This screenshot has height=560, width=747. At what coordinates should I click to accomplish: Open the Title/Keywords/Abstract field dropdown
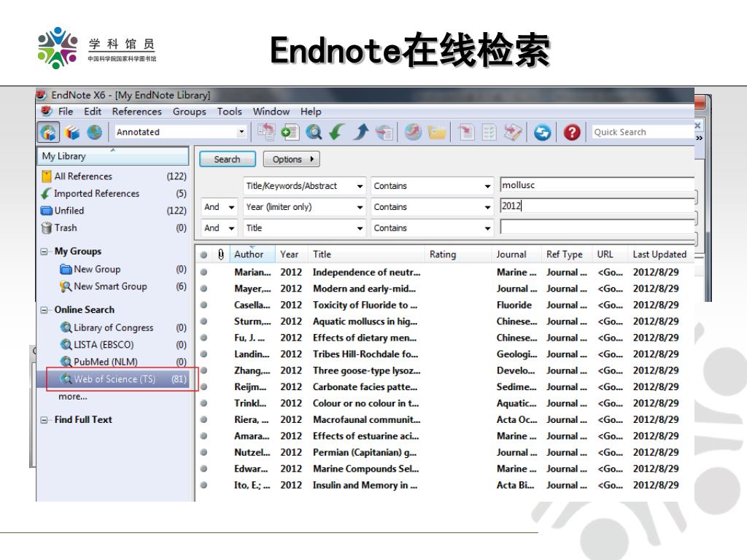pyautogui.click(x=360, y=186)
